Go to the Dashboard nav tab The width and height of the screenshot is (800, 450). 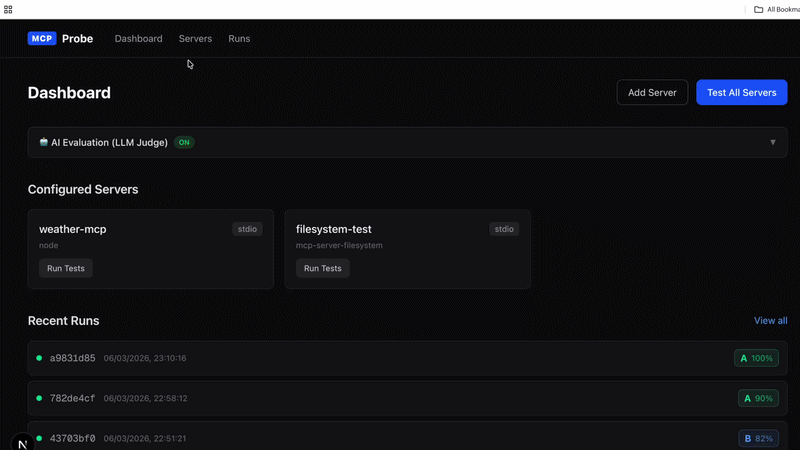[138, 39]
